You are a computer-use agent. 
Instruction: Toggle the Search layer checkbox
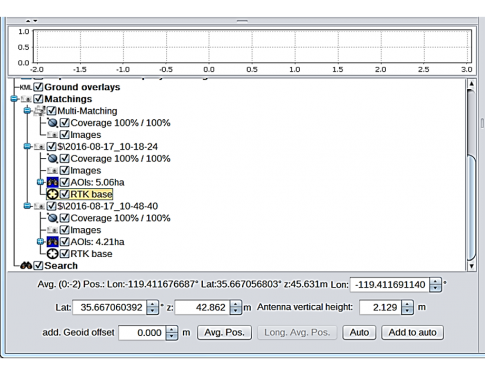click(x=38, y=266)
